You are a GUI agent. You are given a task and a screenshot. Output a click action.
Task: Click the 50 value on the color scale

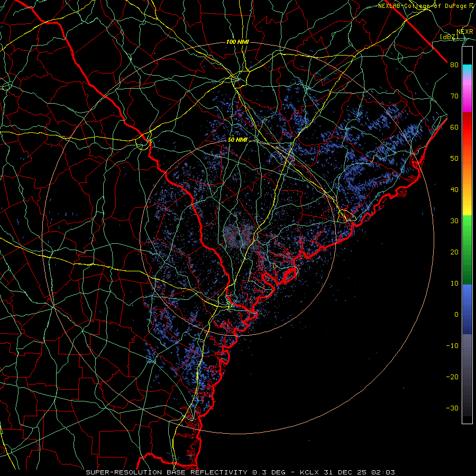454,159
